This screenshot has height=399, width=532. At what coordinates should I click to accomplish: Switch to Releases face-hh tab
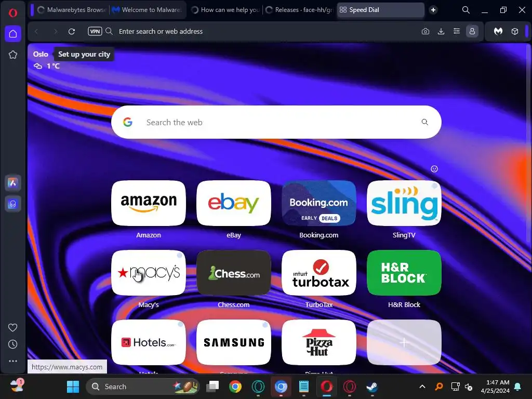299,10
